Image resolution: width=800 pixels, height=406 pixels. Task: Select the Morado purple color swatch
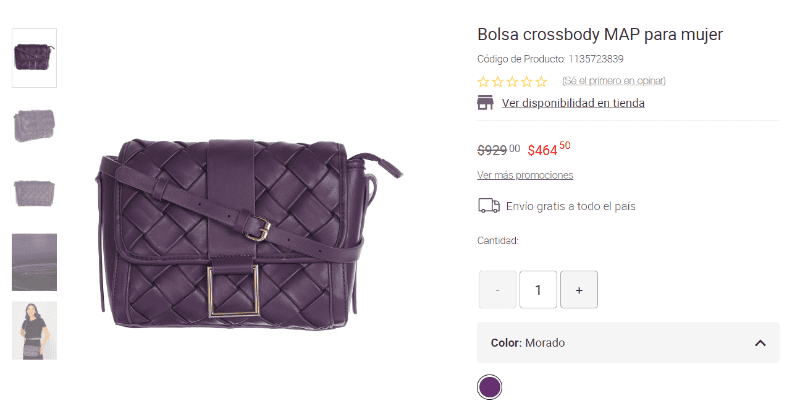pyautogui.click(x=489, y=387)
